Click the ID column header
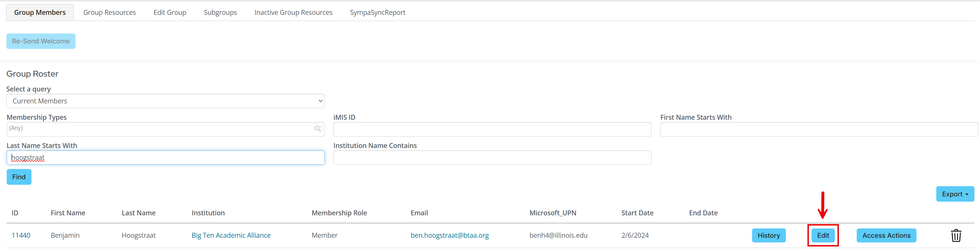This screenshot has height=250, width=980. pyautogui.click(x=15, y=213)
